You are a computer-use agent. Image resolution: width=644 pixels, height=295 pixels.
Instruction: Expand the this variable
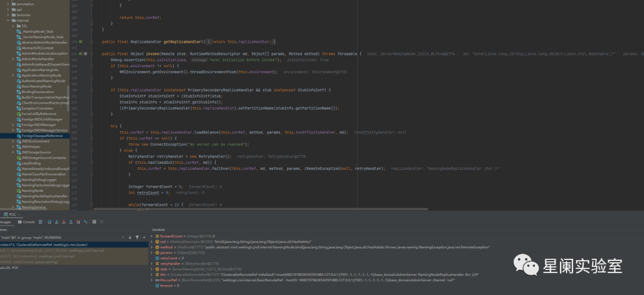coord(151,275)
